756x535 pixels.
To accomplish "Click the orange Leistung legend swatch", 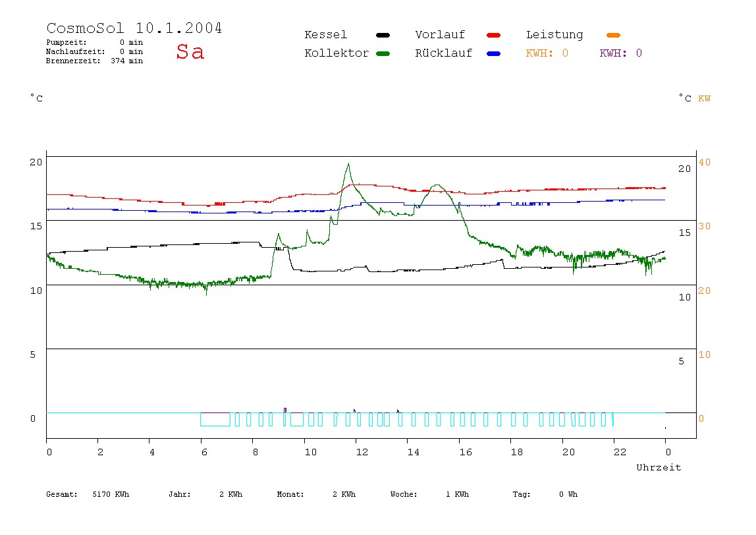I will (613, 35).
